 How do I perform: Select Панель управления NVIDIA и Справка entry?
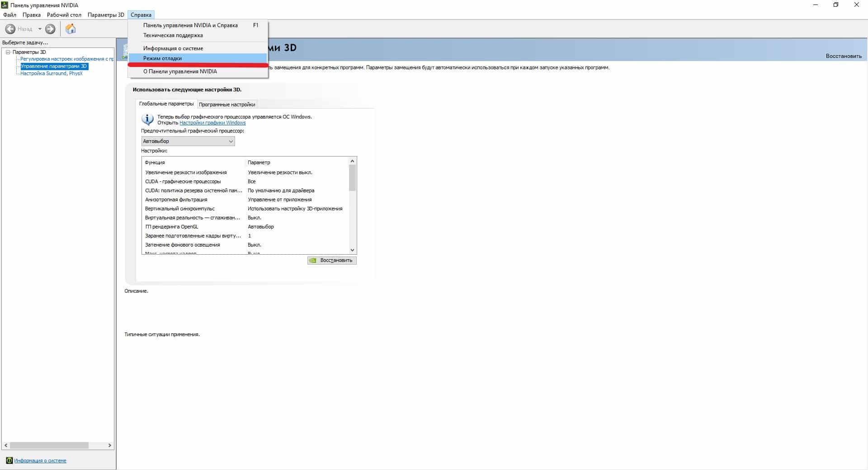198,25
